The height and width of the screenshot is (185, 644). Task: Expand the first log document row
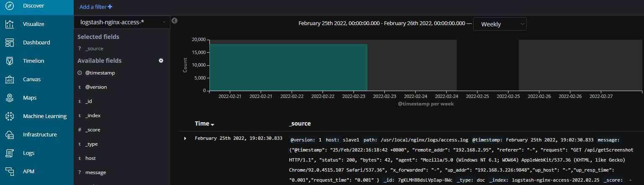click(185, 138)
